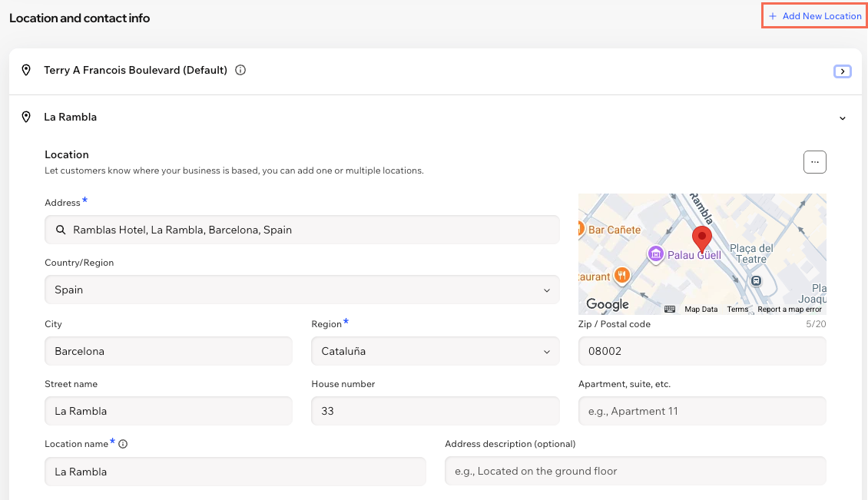The height and width of the screenshot is (500, 868).
Task: Click the Bar Cañete label on map
Action: coord(615,230)
